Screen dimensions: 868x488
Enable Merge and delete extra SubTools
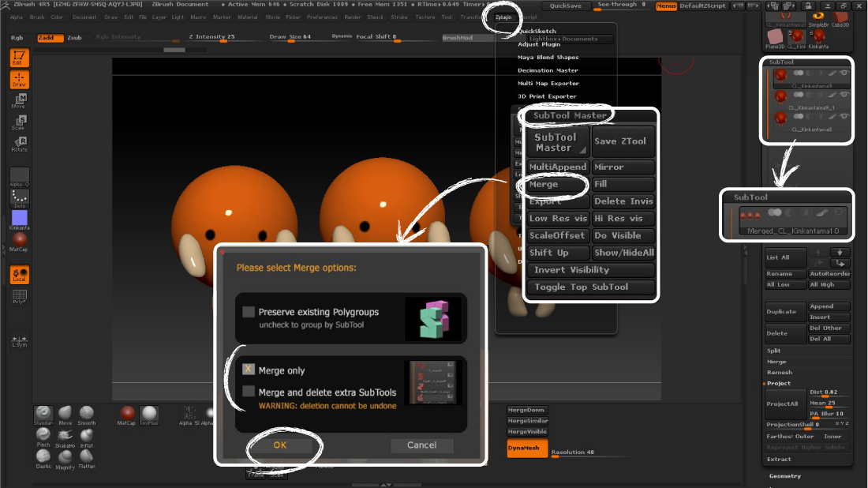click(x=249, y=392)
